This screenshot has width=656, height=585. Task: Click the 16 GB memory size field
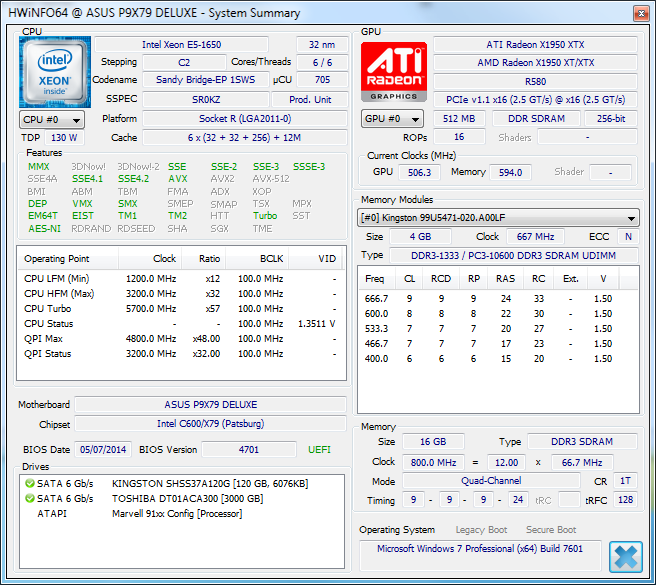tap(433, 442)
